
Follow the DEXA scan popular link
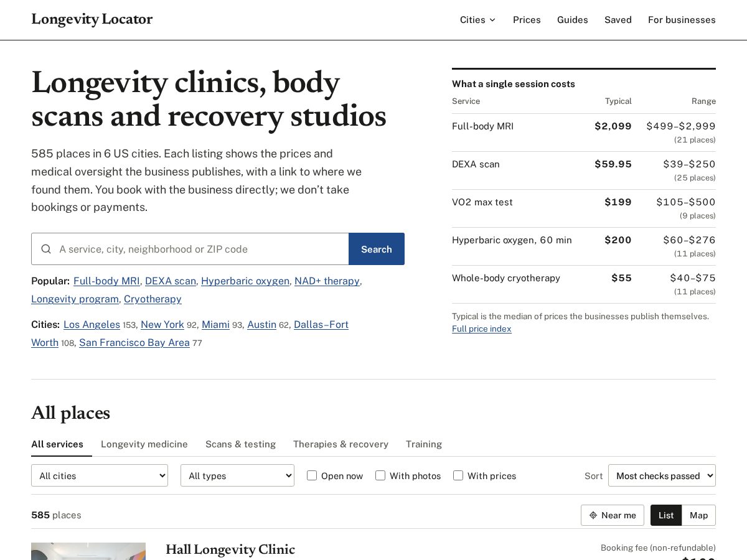171,281
